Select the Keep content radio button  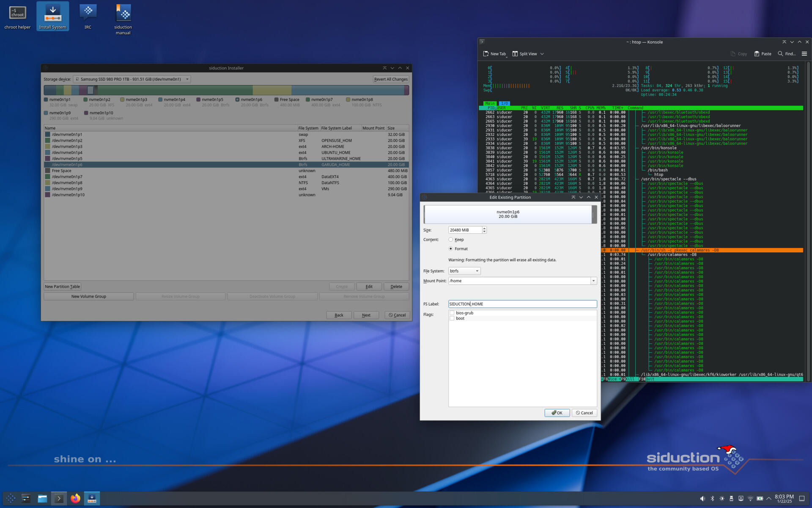pyautogui.click(x=451, y=240)
